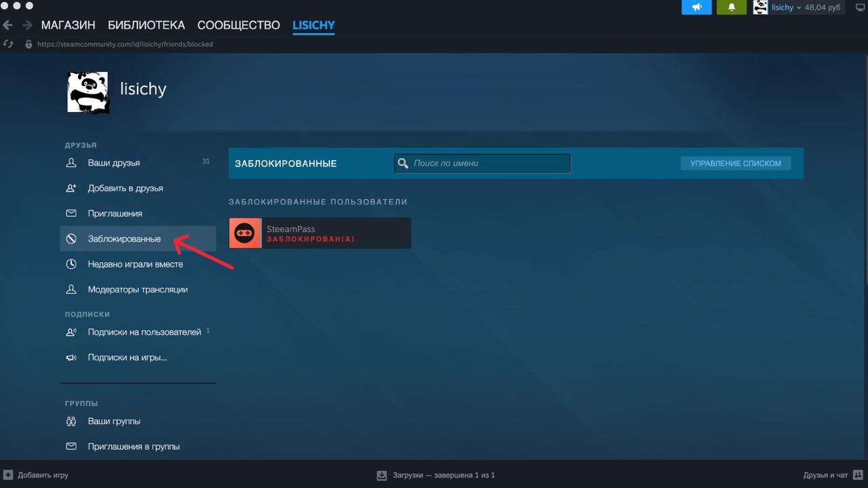This screenshot has width=868, height=488.
Task: Click the person icon beside Ваши друзья
Action: 71,163
